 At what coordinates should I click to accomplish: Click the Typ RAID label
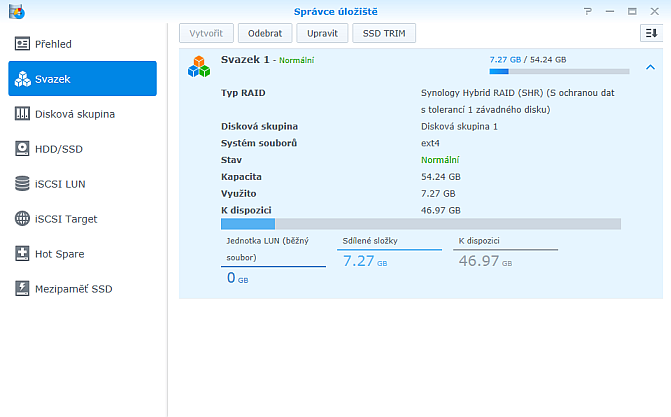(x=243, y=93)
